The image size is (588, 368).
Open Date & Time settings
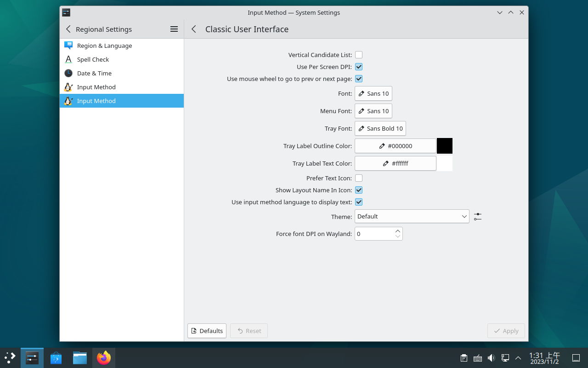point(94,73)
